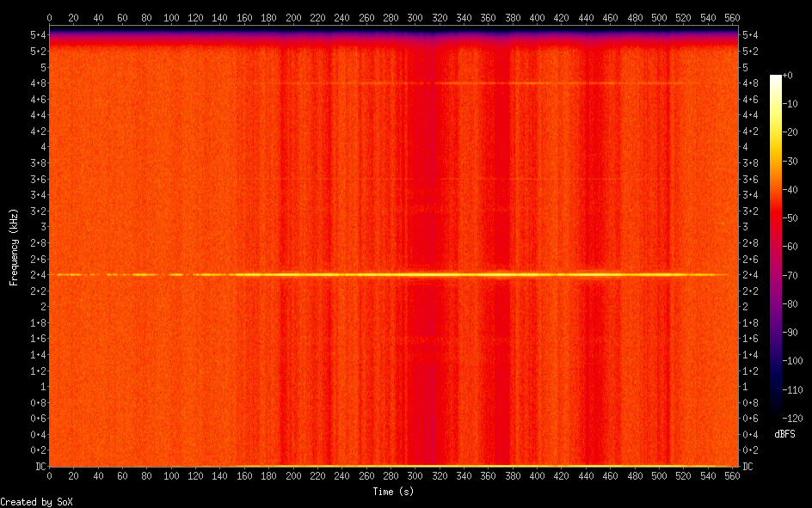Click the dBFS label under the color scale
The height and width of the screenshot is (508, 812).
click(784, 433)
